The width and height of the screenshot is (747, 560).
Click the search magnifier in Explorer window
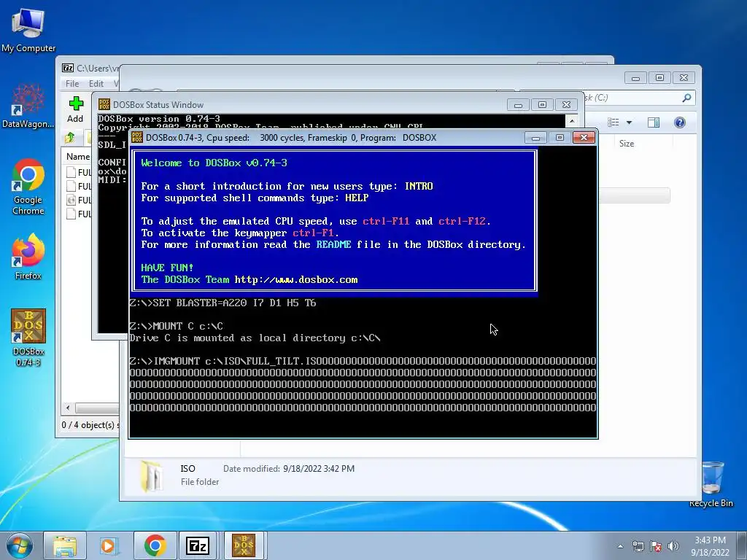686,98
